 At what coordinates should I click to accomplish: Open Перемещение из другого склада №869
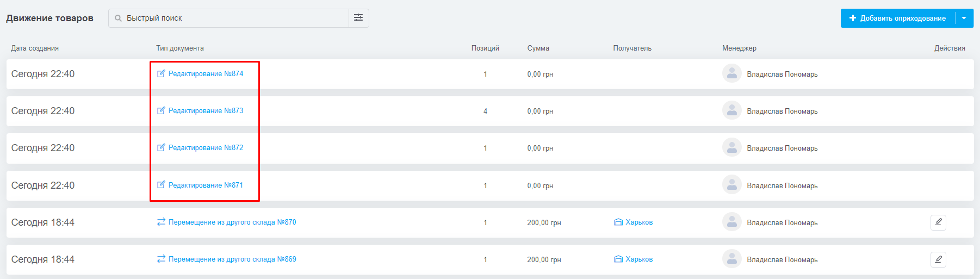click(x=232, y=259)
